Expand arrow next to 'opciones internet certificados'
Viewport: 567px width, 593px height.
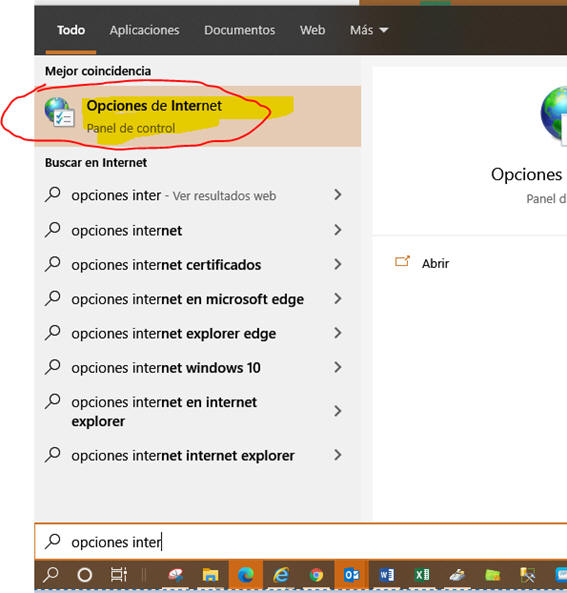coord(338,264)
